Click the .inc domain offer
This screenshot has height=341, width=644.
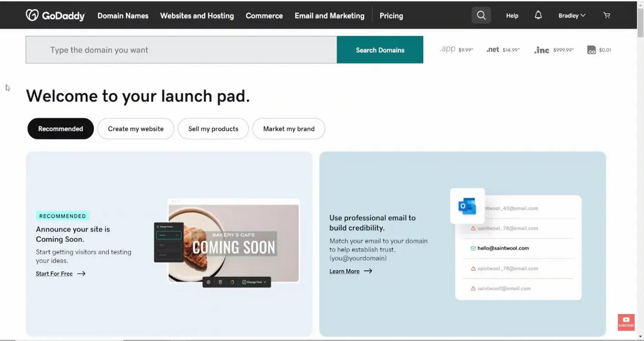coord(554,50)
